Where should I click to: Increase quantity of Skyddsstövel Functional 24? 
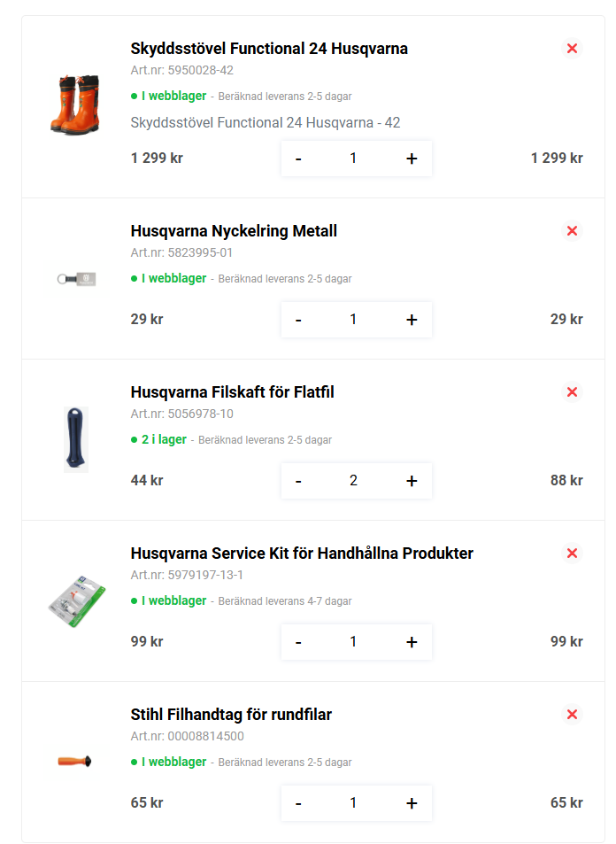[411, 158]
